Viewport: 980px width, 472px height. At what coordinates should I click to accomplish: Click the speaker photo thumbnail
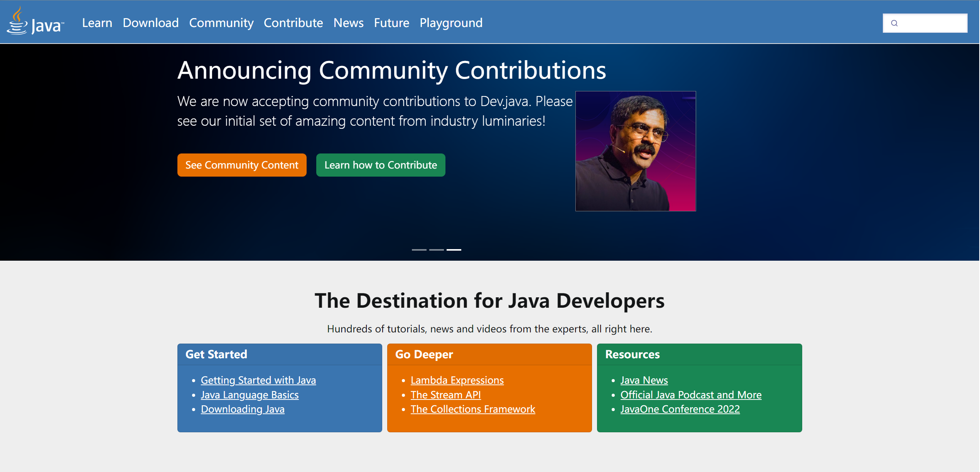coord(635,151)
